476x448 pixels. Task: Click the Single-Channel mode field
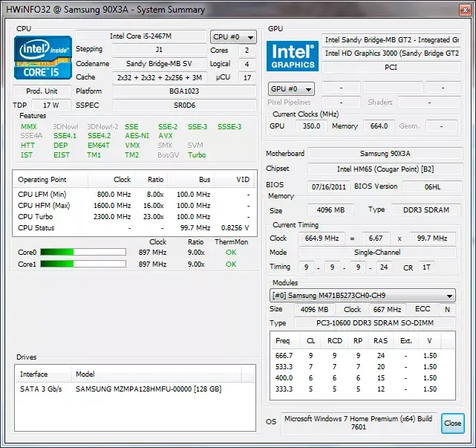coord(377,253)
